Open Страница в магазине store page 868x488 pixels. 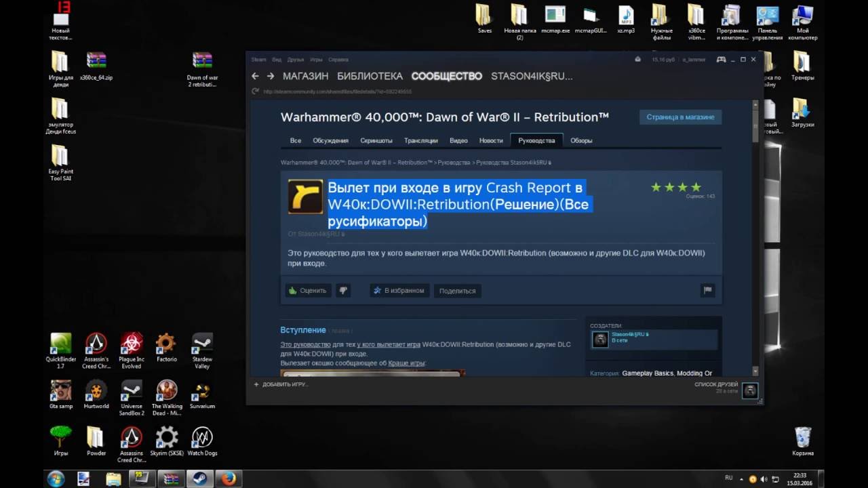[x=680, y=117]
